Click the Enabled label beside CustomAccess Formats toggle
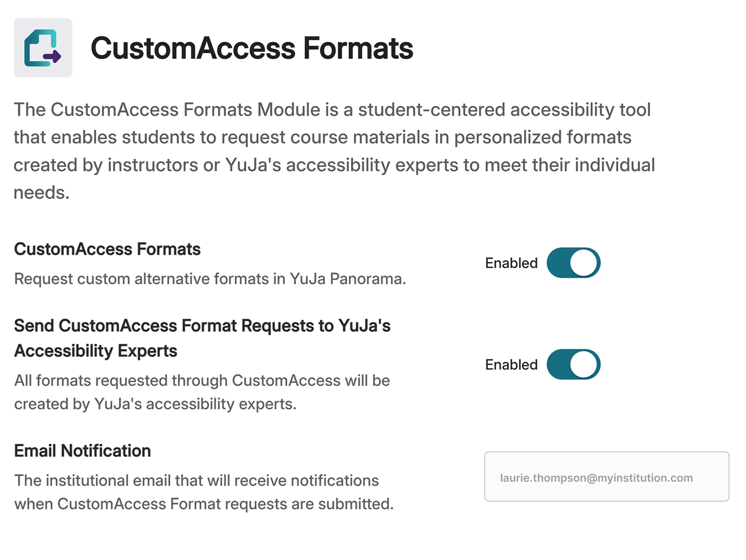This screenshot has width=746, height=560. [x=511, y=263]
